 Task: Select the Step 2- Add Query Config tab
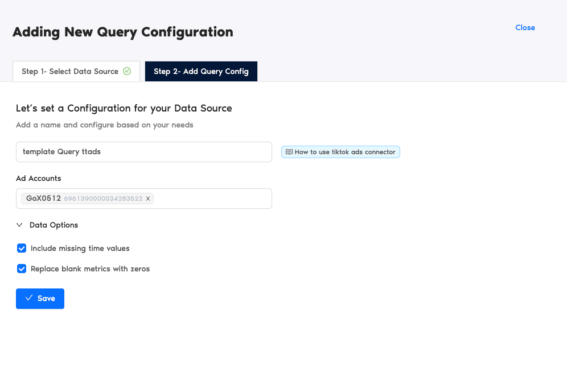pyautogui.click(x=201, y=72)
